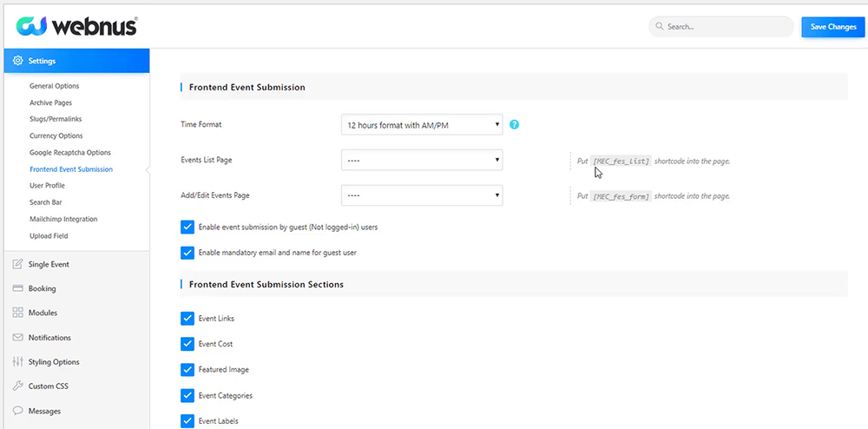This screenshot has width=868, height=429.
Task: Open User Profile submenu item
Action: point(47,186)
